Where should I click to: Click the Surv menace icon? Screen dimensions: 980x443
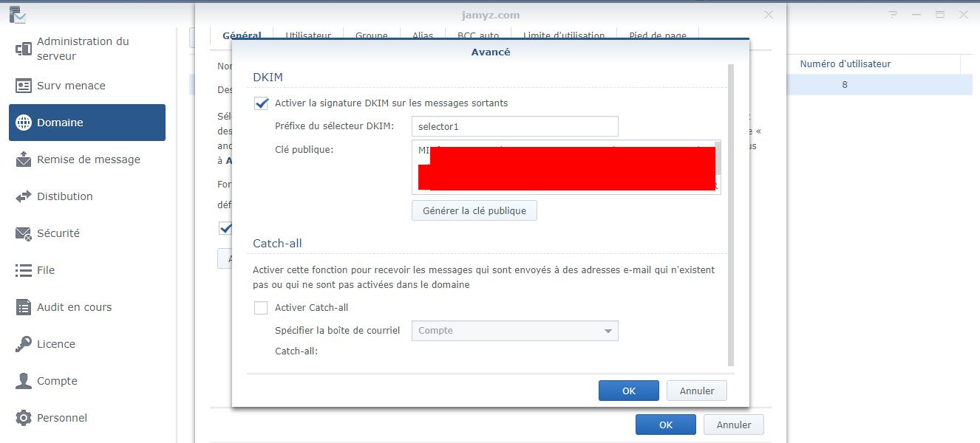tap(23, 86)
